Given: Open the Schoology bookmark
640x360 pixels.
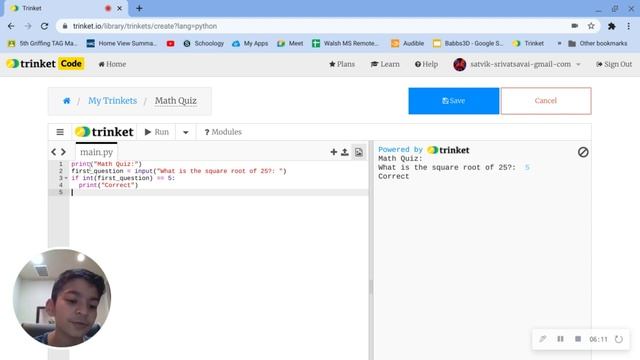Looking at the screenshot, I should [204, 43].
